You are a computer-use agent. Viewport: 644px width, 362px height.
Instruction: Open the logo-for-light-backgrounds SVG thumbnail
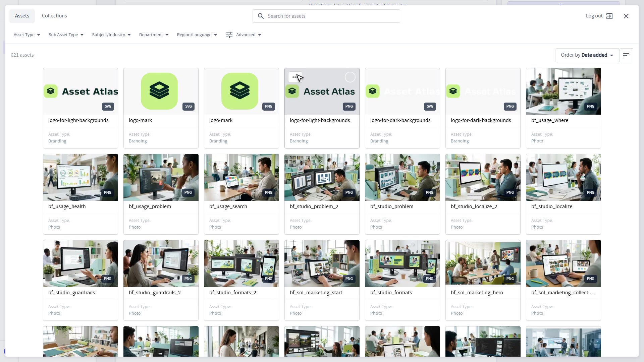pos(80,91)
